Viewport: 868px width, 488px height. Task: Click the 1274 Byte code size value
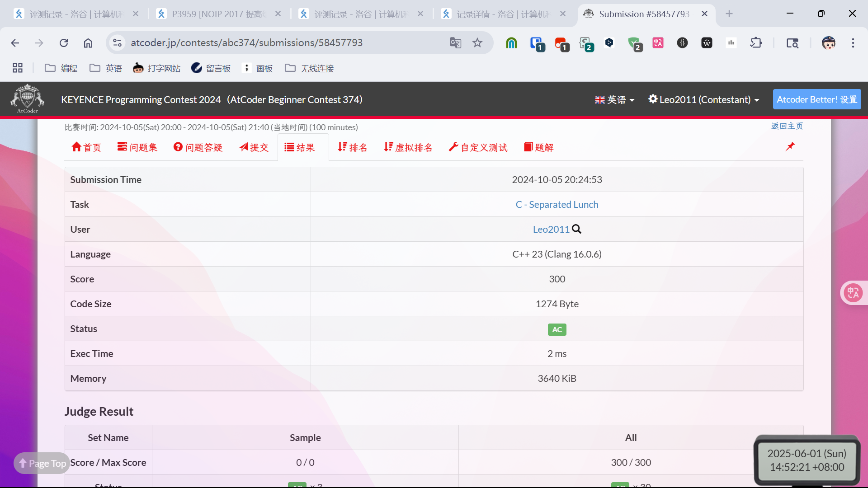coord(557,304)
